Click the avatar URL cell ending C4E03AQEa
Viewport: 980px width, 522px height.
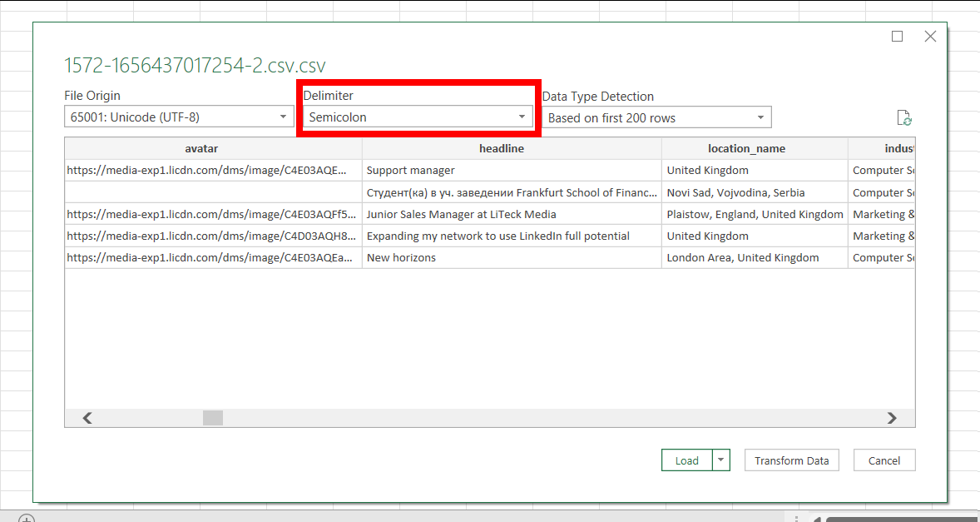[x=214, y=257]
